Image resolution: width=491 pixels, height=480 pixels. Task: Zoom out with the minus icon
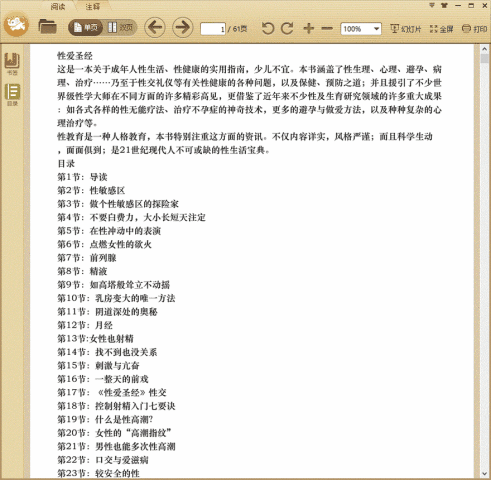pyautogui.click(x=327, y=29)
